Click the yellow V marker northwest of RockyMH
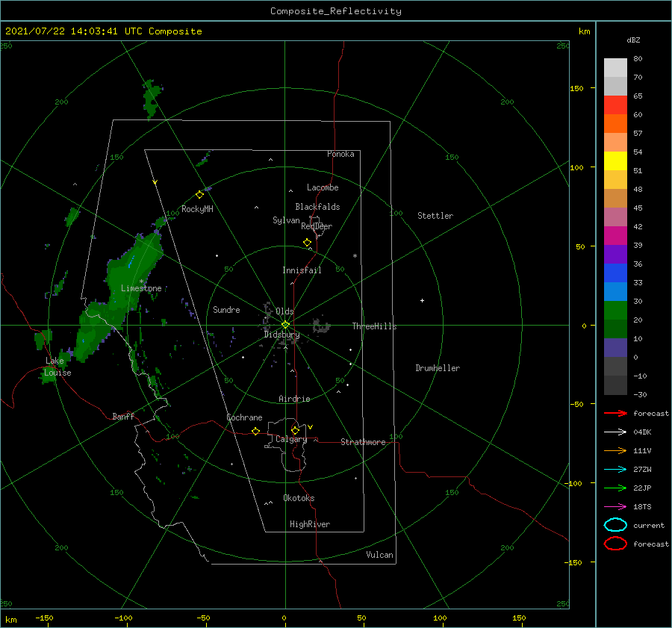Viewport: 672px width, 628px height. coord(155,182)
